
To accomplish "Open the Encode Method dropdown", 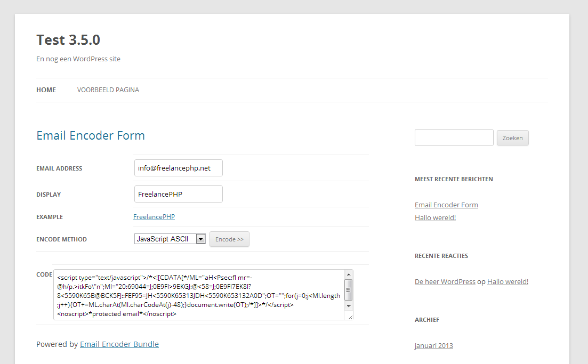I will coord(170,239).
